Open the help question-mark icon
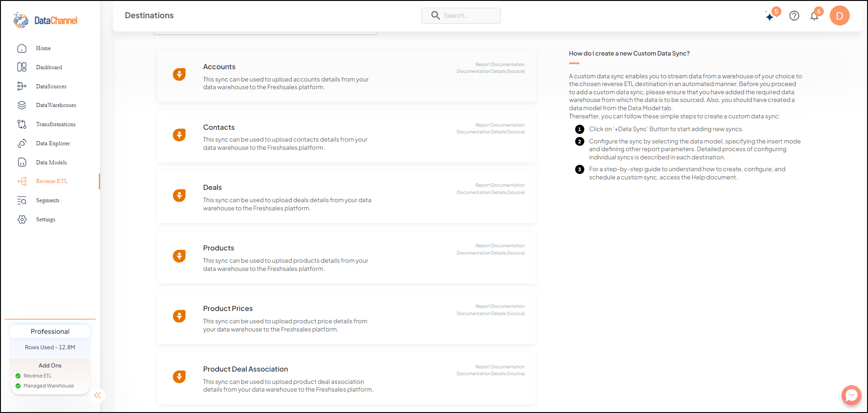The width and height of the screenshot is (868, 413). 794,16
